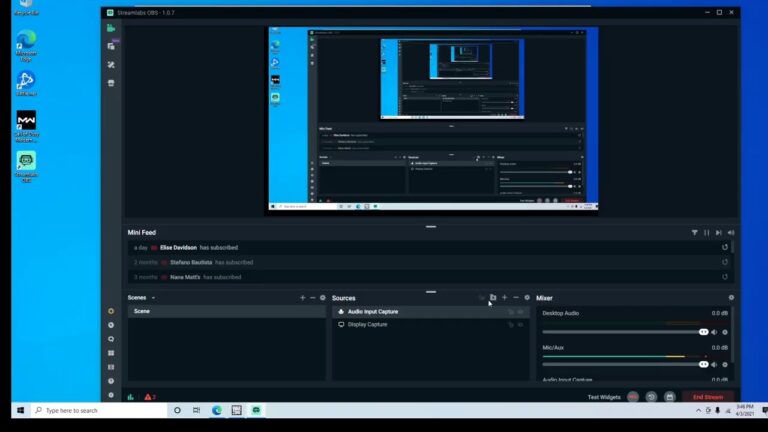
Task: Add a new source with the plus icon
Action: pos(504,297)
